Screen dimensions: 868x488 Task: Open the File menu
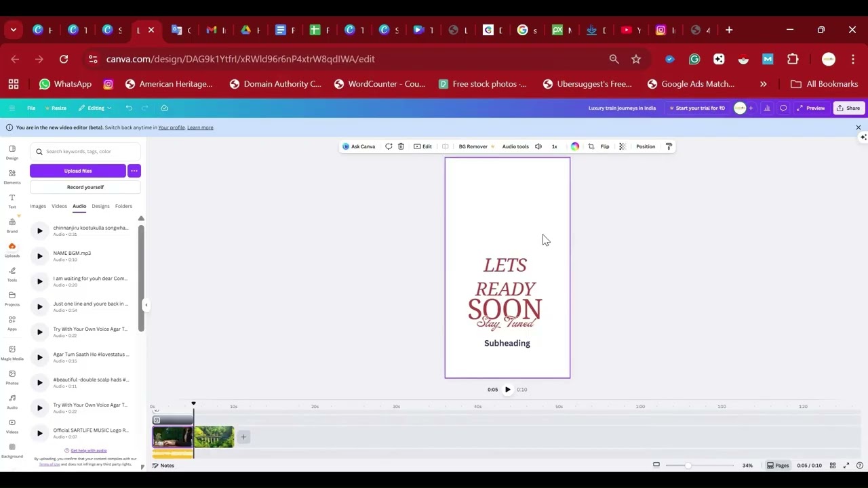pos(31,108)
